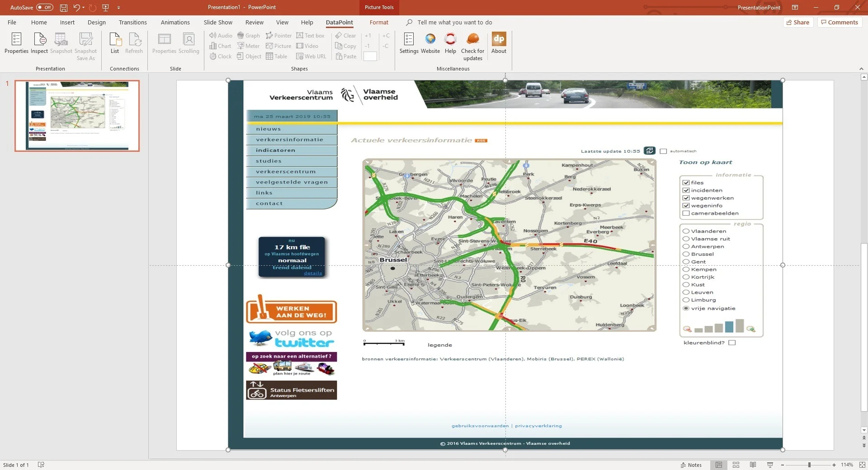Toggle the AutoSave switch
The image size is (868, 470).
(45, 8)
